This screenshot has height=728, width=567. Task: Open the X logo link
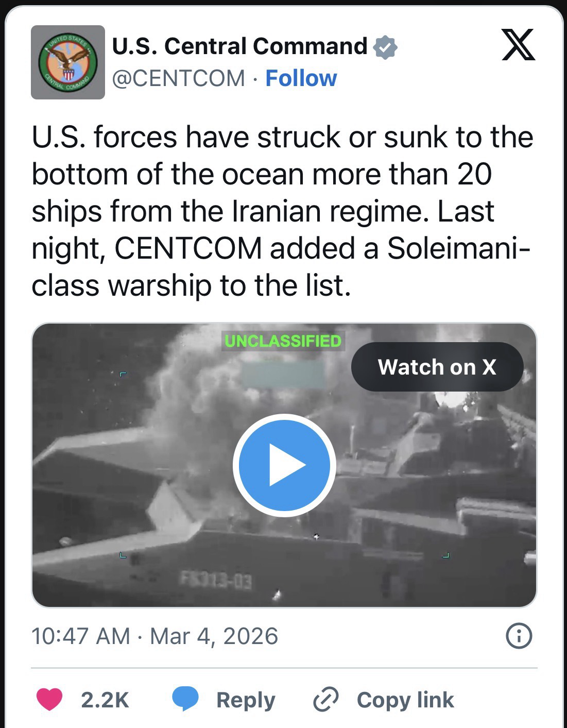[518, 45]
